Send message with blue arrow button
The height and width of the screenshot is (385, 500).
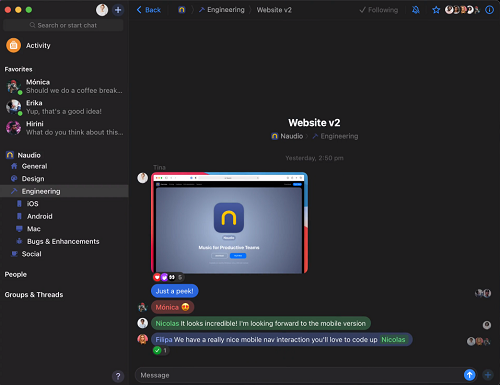coord(469,375)
